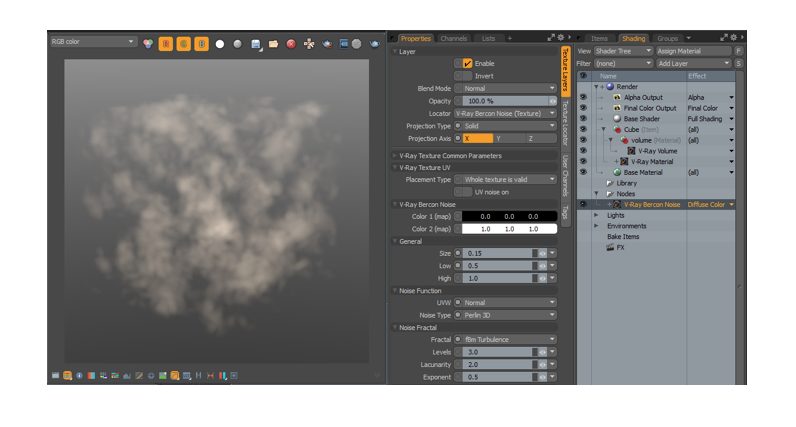The width and height of the screenshot is (796, 427).
Task: Select Y as the projection axis
Action: (x=509, y=138)
